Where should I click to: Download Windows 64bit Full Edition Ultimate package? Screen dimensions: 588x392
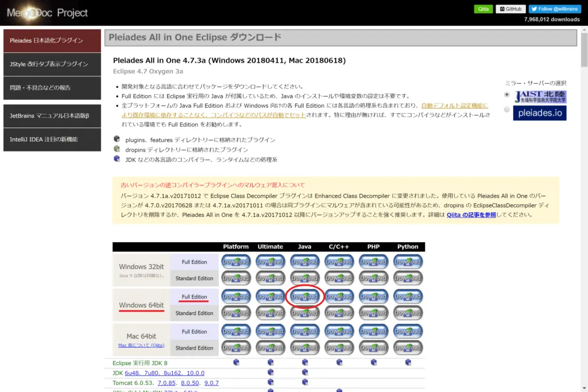270,296
